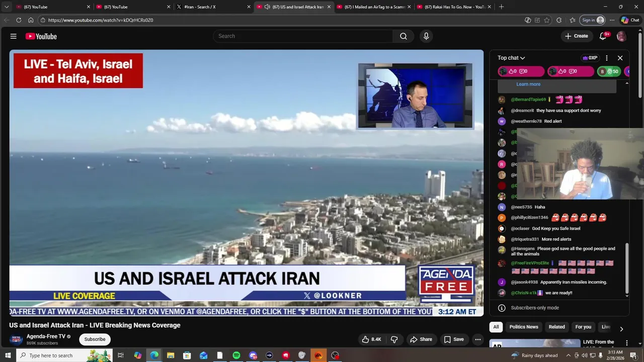Select the For you chip

click(583, 327)
